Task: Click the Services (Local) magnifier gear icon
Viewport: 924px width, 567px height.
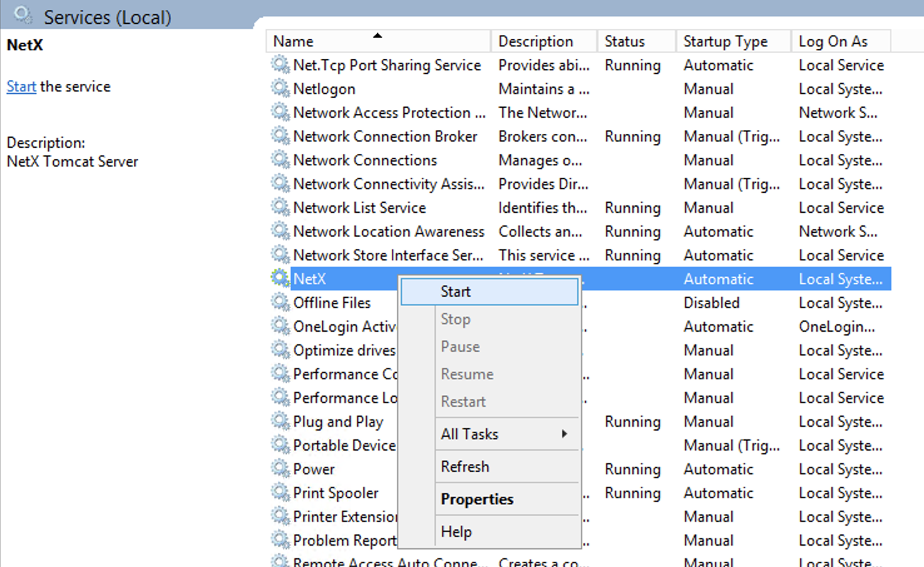Action: click(23, 15)
